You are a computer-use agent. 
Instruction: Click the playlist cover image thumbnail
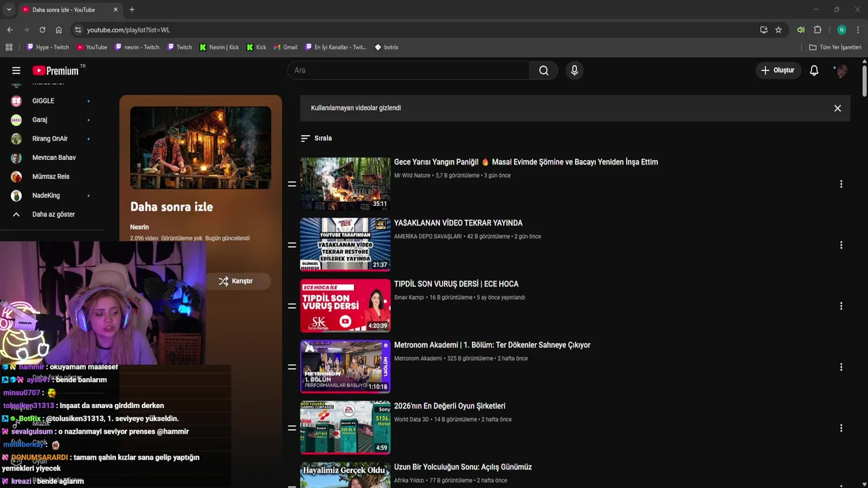201,148
